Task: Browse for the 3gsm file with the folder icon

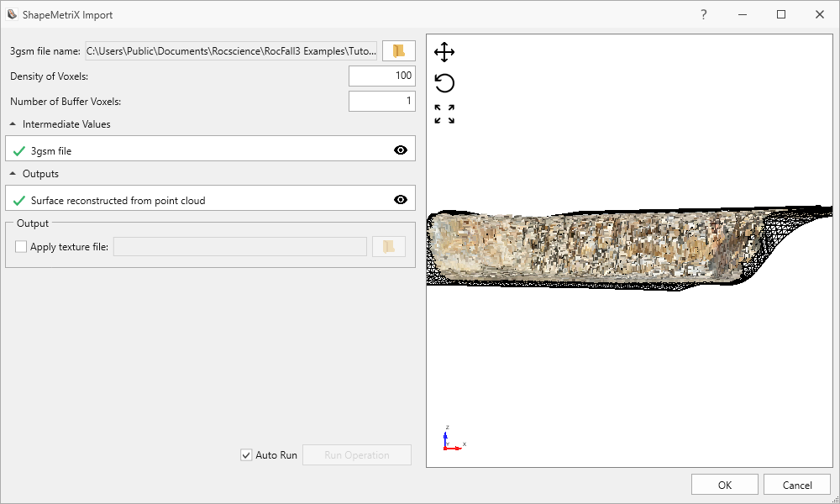Action: coord(398,51)
